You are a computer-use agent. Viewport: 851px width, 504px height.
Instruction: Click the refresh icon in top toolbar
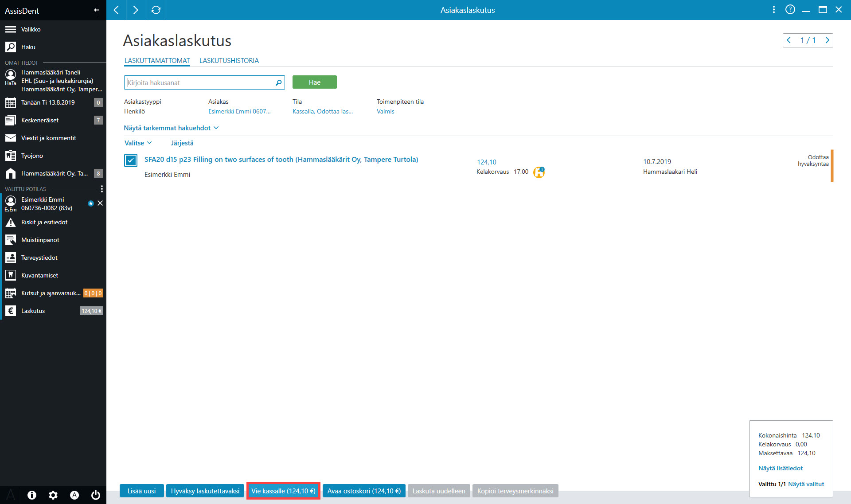[x=156, y=10]
